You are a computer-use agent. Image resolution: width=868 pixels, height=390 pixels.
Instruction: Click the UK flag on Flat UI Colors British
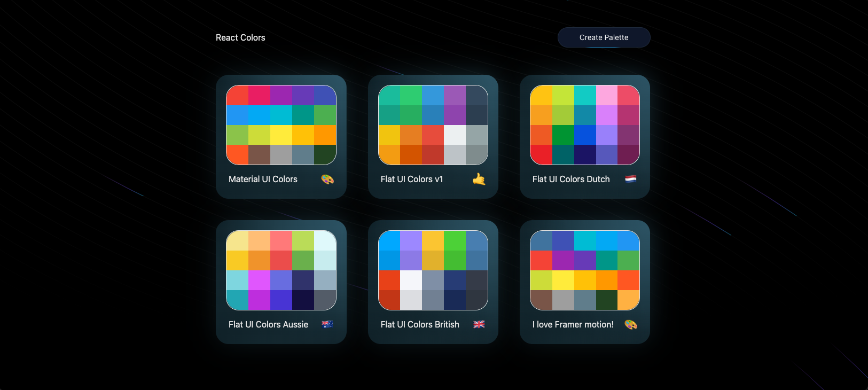tap(479, 324)
